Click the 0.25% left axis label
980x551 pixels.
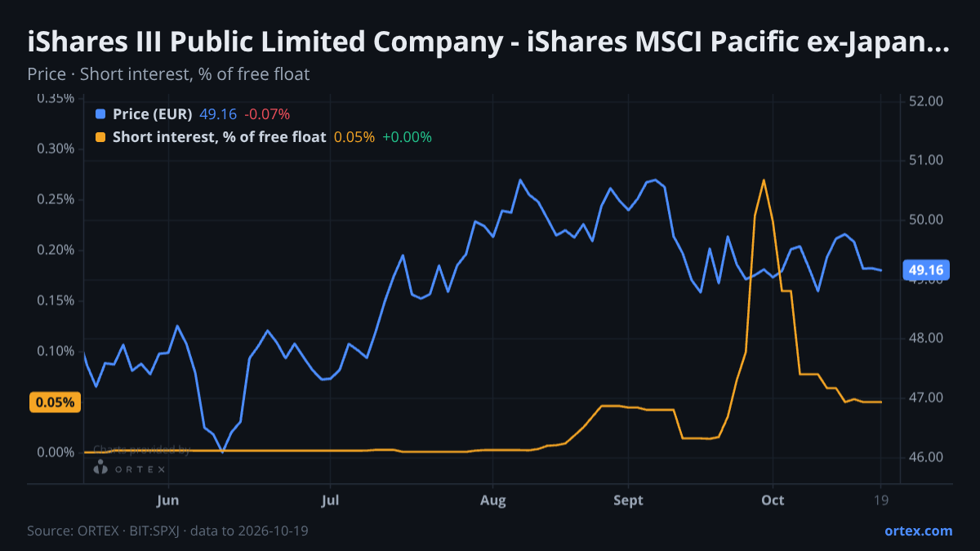(55, 199)
